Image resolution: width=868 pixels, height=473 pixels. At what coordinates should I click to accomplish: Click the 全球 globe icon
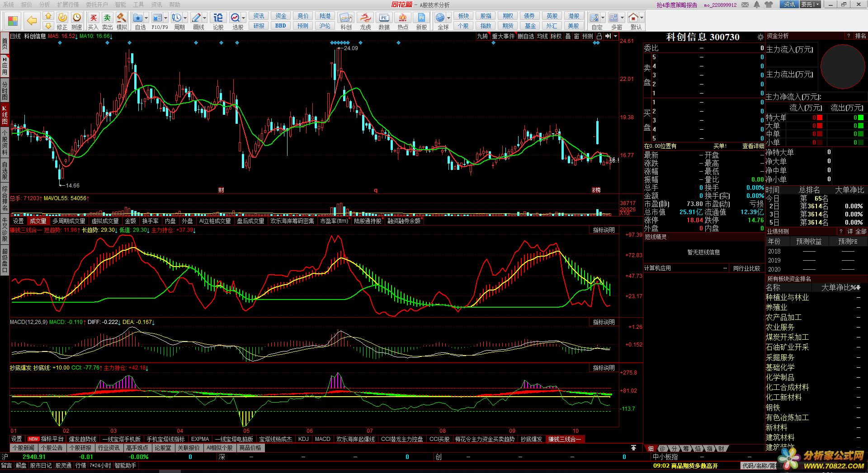[440, 18]
